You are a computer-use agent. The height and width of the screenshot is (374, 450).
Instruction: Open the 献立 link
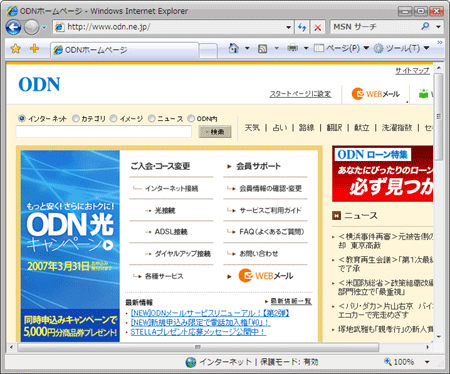coord(362,128)
